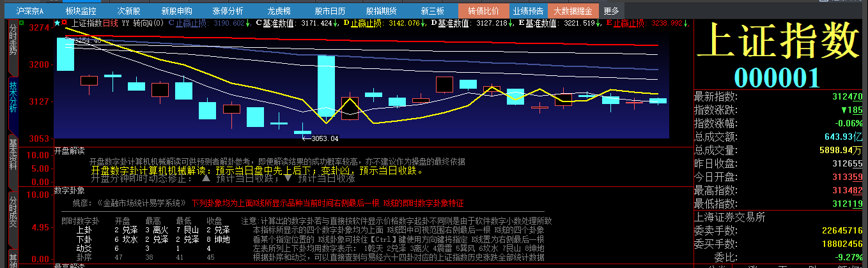
Task: Open the 业绩预告 button
Action: [x=529, y=11]
